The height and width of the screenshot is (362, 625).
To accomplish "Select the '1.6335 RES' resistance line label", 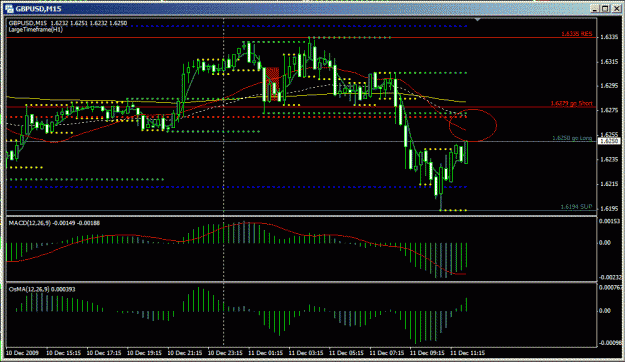I will point(577,34).
